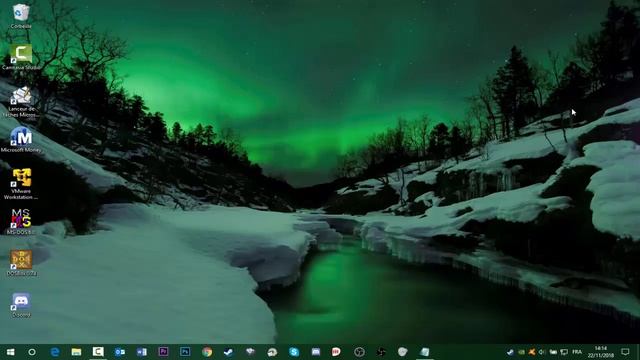Switch the FRA input language indicator
The height and width of the screenshot is (360, 640).
(x=577, y=352)
